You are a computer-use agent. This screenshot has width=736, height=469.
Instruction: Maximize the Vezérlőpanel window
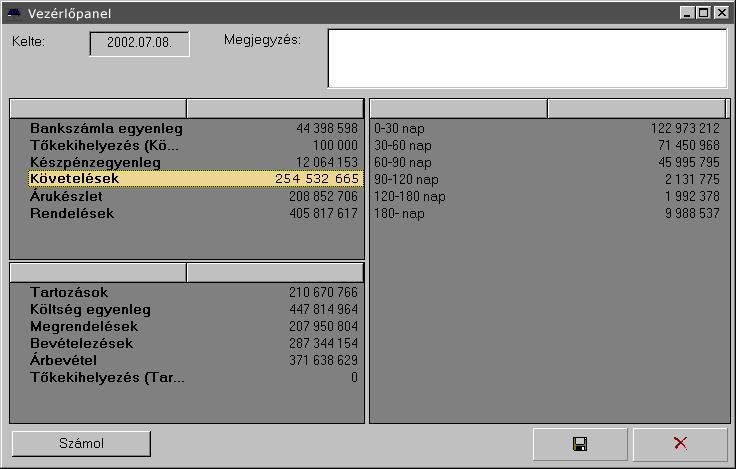pos(704,13)
